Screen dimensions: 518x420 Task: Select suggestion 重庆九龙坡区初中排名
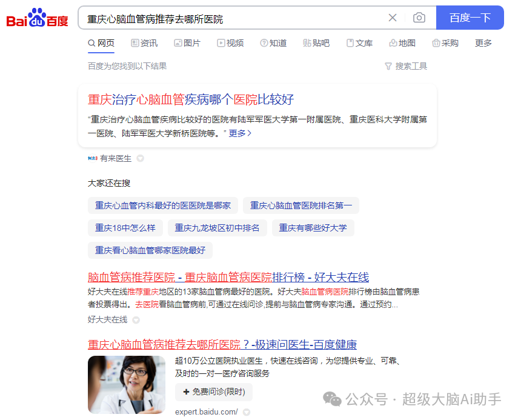point(217,228)
